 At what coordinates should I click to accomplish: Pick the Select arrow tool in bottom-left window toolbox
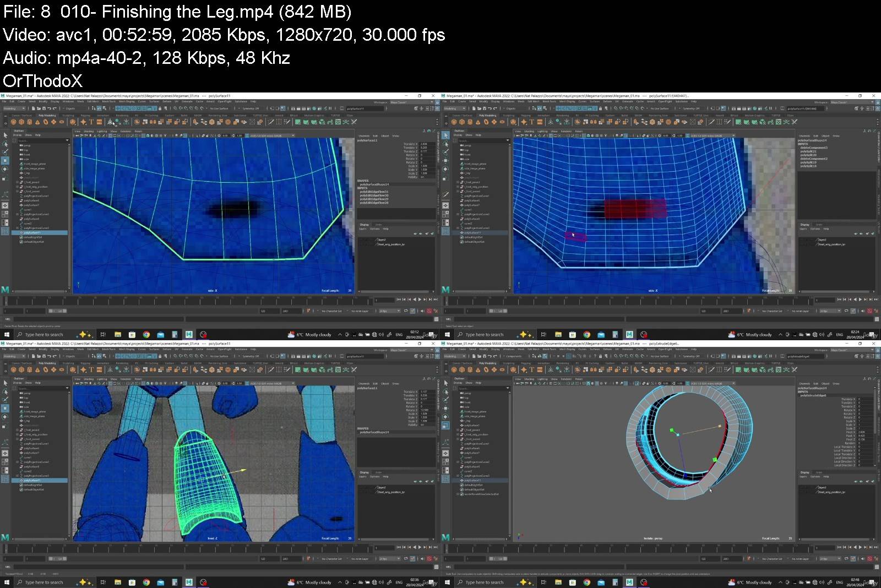click(6, 383)
